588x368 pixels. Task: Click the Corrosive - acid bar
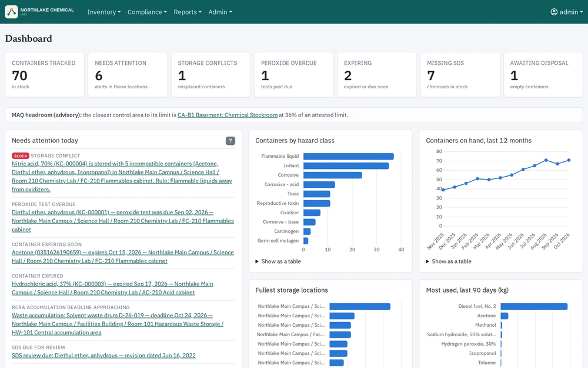pos(319,184)
